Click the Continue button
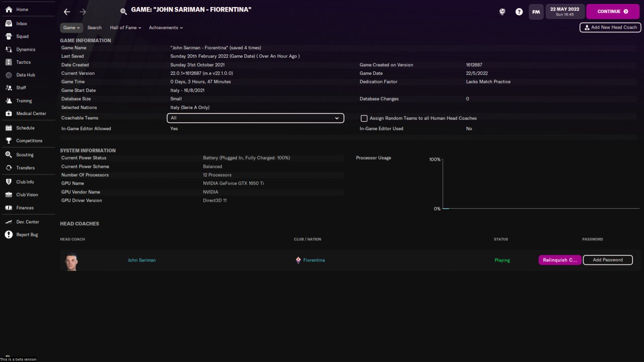This screenshot has height=362, width=644. pos(613,12)
